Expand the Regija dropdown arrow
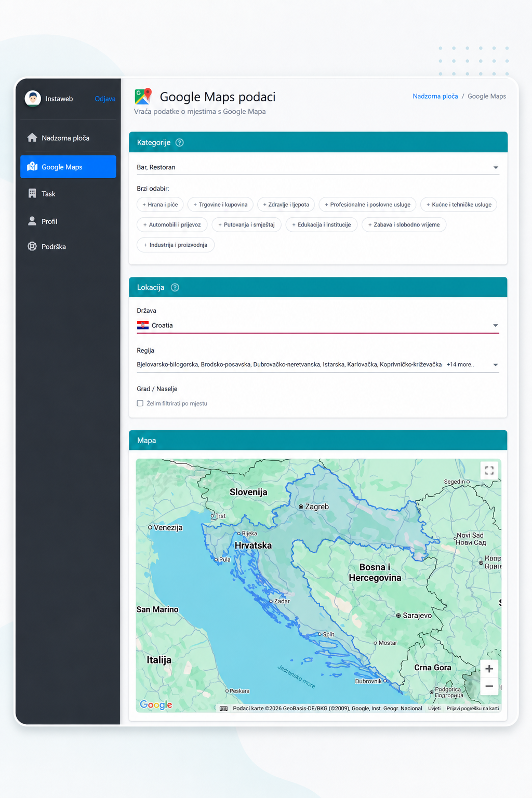 coord(496,365)
